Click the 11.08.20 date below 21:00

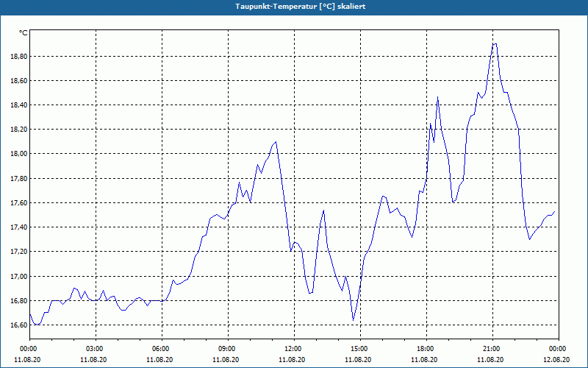[490, 360]
